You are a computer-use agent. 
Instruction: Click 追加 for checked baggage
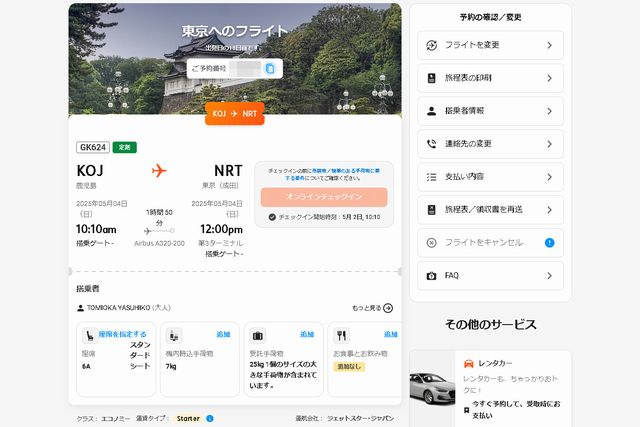tap(307, 334)
